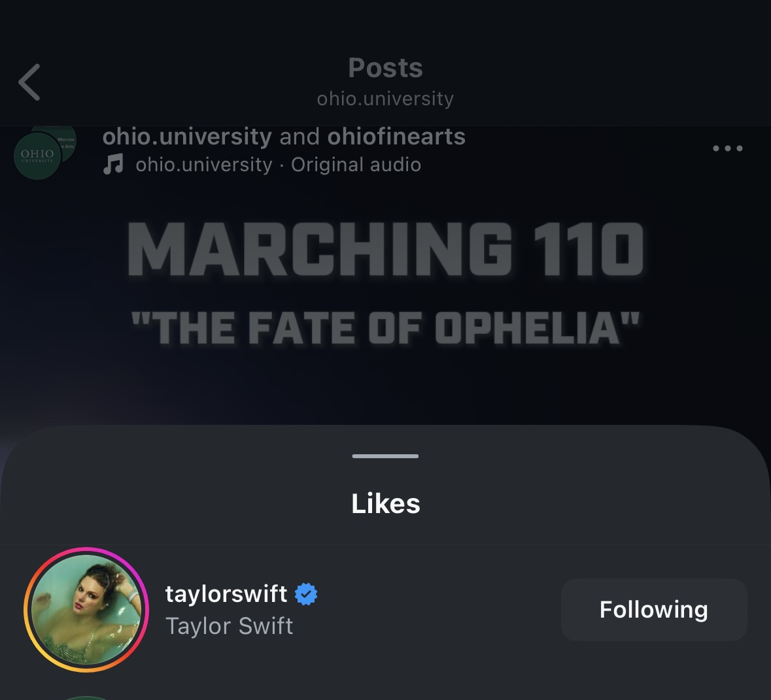771x700 pixels.
Task: Toggle the likes sheet drag handle
Action: click(385, 456)
